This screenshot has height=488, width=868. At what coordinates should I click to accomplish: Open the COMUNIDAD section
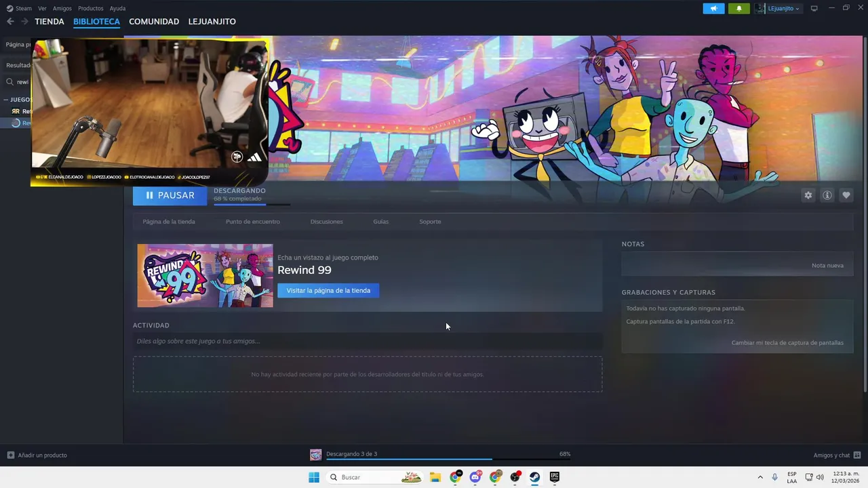tap(154, 22)
